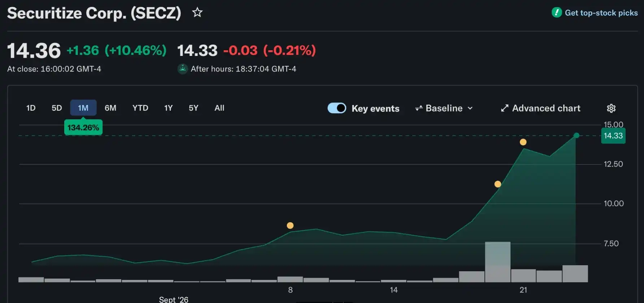This screenshot has width=644, height=303.
Task: Click the key event dot near the 21st
Action: (x=523, y=142)
